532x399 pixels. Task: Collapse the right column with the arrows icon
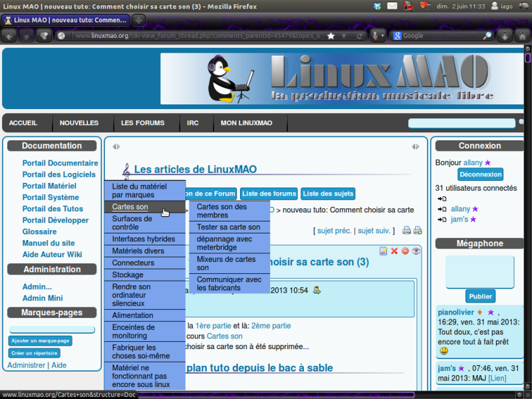click(x=416, y=146)
